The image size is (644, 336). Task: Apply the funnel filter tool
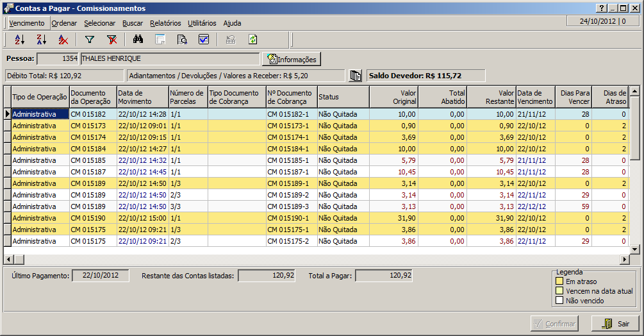90,40
